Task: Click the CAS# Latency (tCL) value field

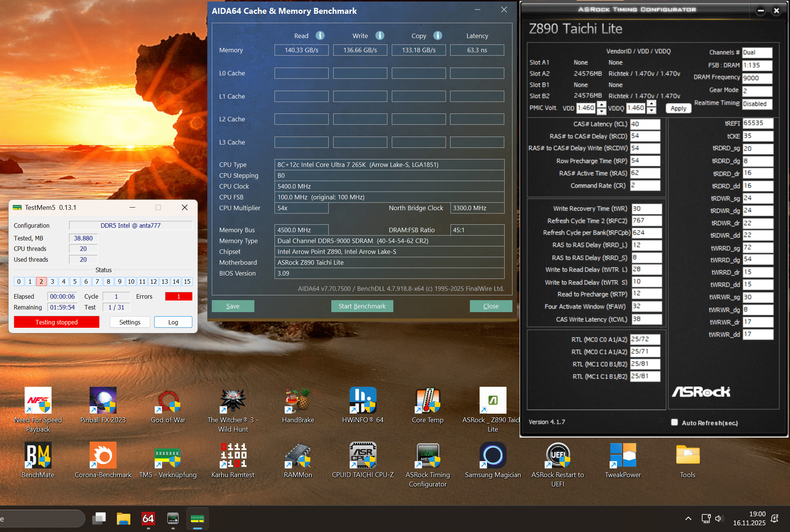Action: click(645, 124)
